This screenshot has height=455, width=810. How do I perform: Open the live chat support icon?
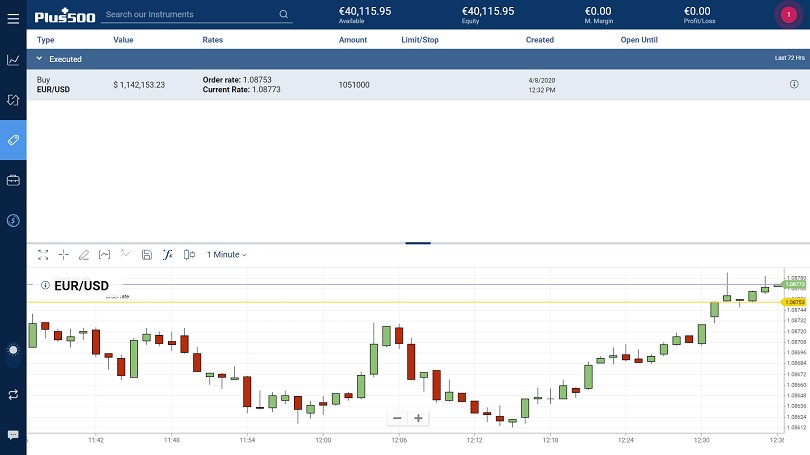(x=13, y=435)
